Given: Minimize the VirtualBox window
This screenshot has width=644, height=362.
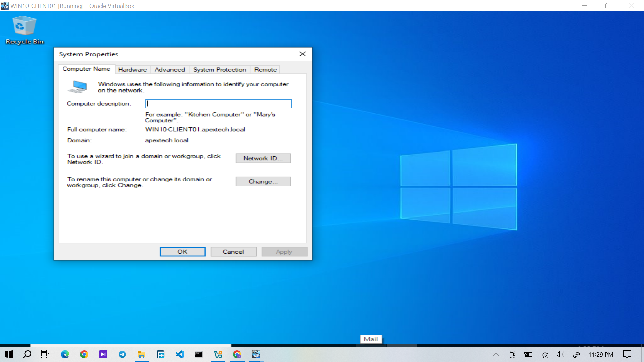Looking at the screenshot, I should point(585,6).
